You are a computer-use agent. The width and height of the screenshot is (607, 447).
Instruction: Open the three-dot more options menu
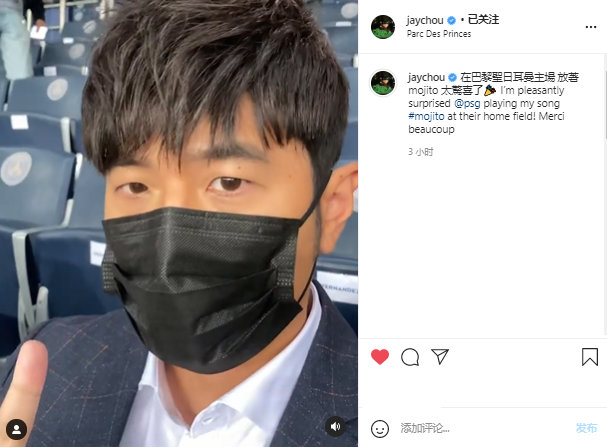point(591,27)
